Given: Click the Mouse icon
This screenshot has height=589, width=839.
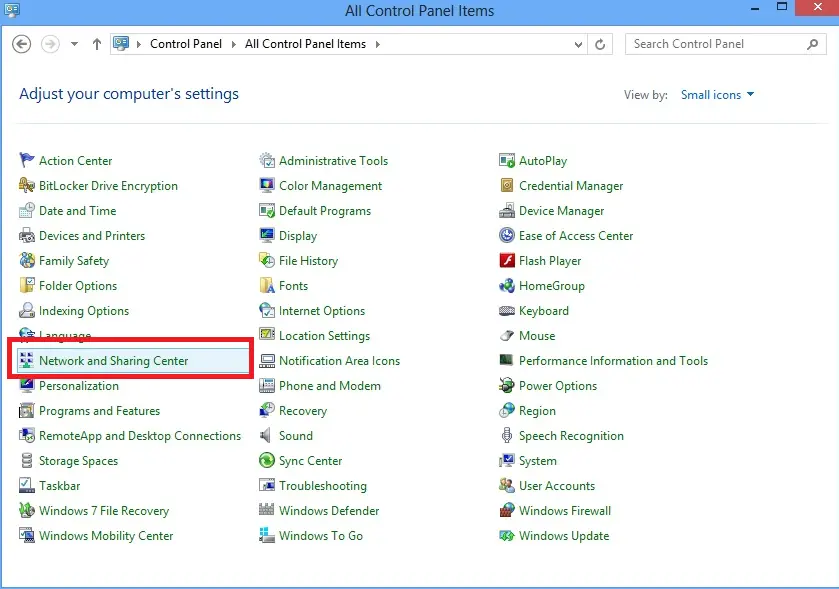Looking at the screenshot, I should pyautogui.click(x=507, y=335).
